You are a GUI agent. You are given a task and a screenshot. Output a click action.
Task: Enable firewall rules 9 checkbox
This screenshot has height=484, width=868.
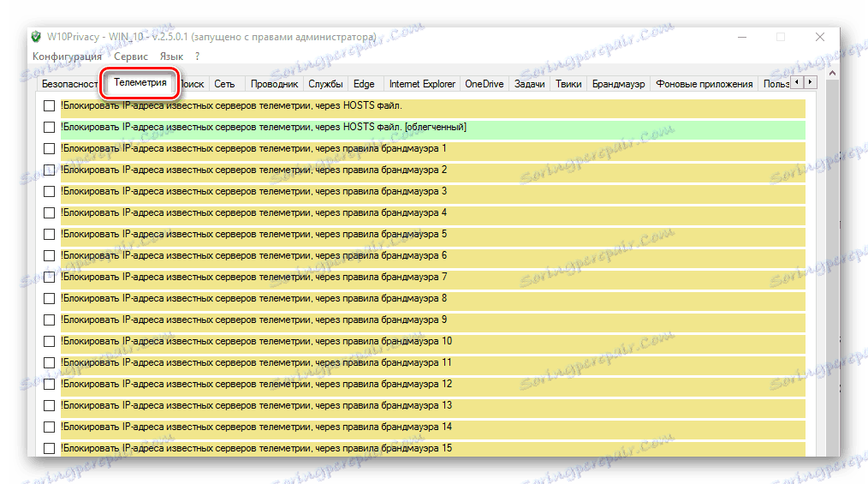[x=50, y=320]
